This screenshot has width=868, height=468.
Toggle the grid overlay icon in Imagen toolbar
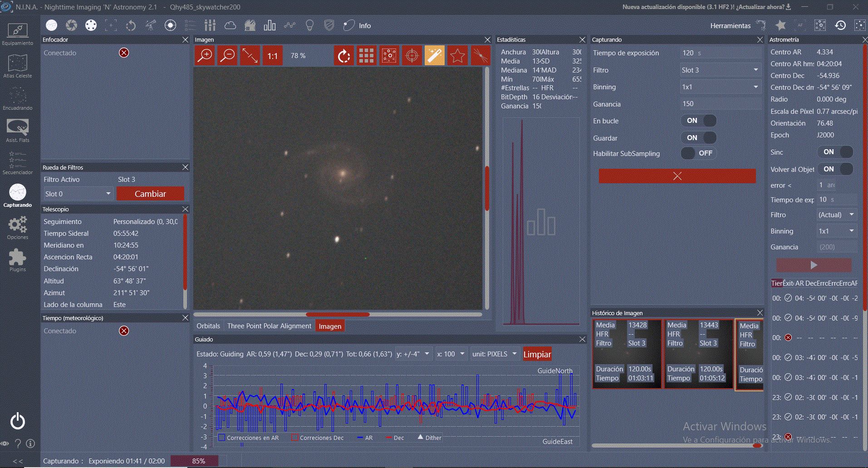366,56
